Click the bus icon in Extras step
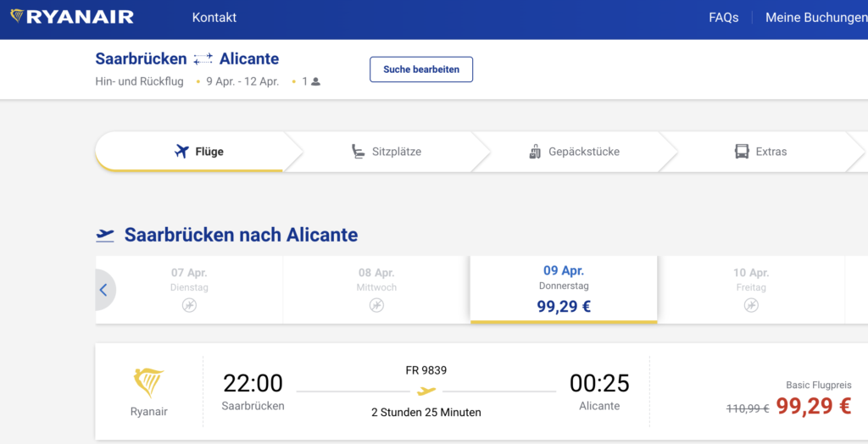Screen dimensions: 868x444 [742, 152]
